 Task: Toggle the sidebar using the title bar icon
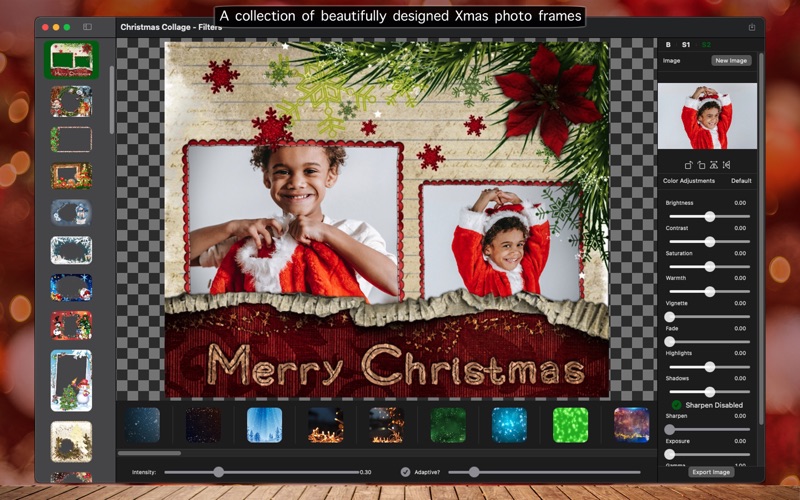87,27
